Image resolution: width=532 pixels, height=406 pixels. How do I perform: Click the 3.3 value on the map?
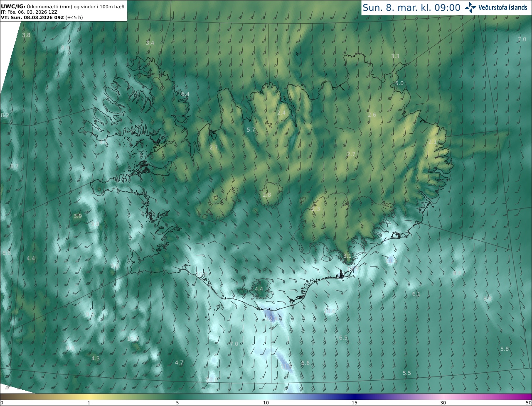click(x=395, y=56)
